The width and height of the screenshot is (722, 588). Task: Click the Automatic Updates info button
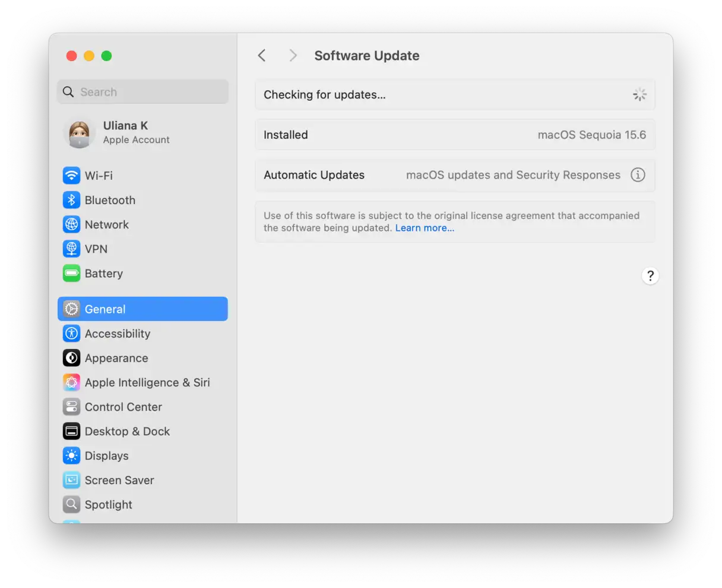pyautogui.click(x=638, y=175)
